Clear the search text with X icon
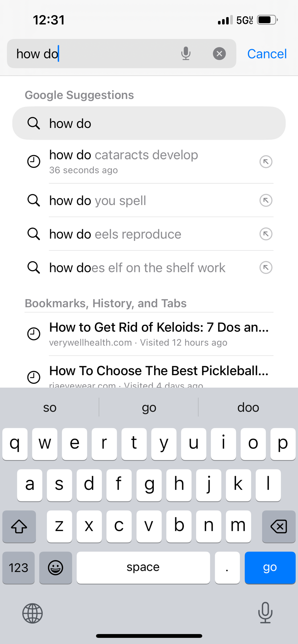 click(x=219, y=53)
